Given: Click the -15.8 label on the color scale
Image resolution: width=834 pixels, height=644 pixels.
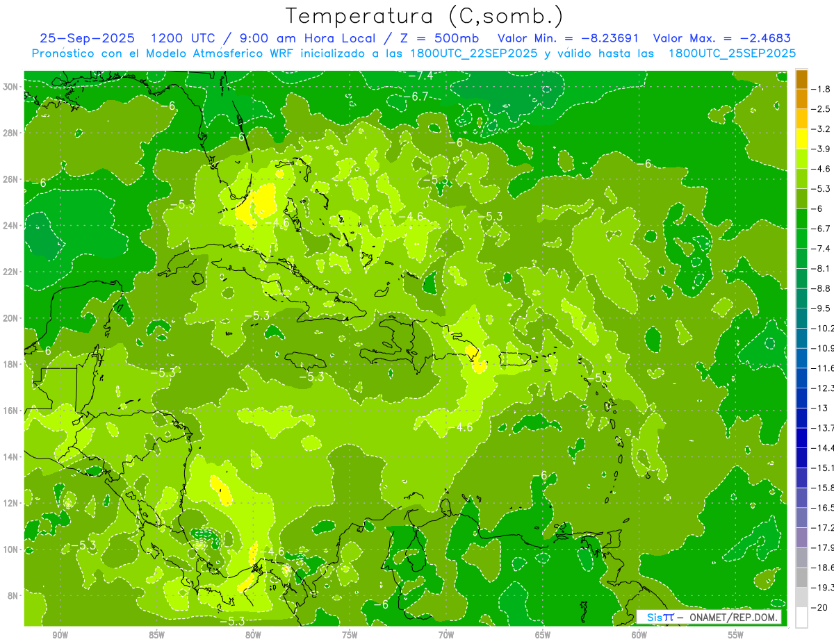Looking at the screenshot, I should click(x=823, y=488).
